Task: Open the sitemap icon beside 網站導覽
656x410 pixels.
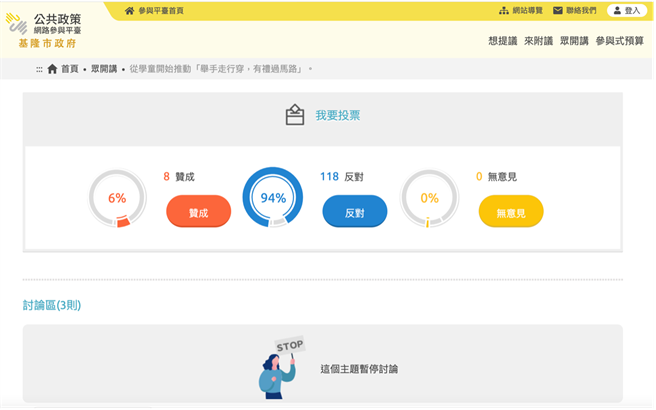Action: pyautogui.click(x=504, y=10)
